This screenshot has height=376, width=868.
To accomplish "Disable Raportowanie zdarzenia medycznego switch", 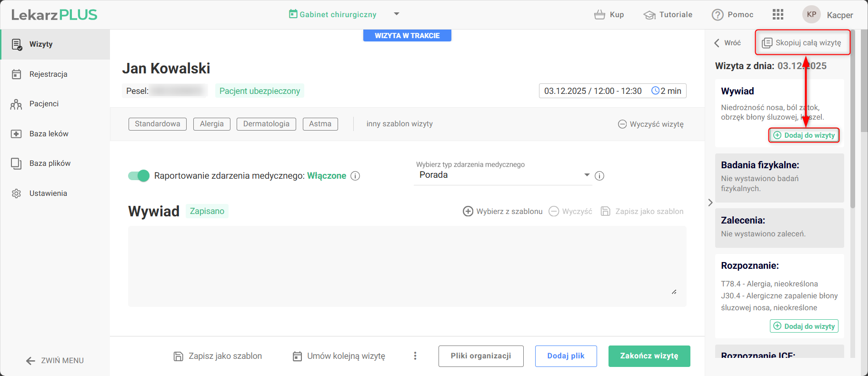I will point(139,176).
